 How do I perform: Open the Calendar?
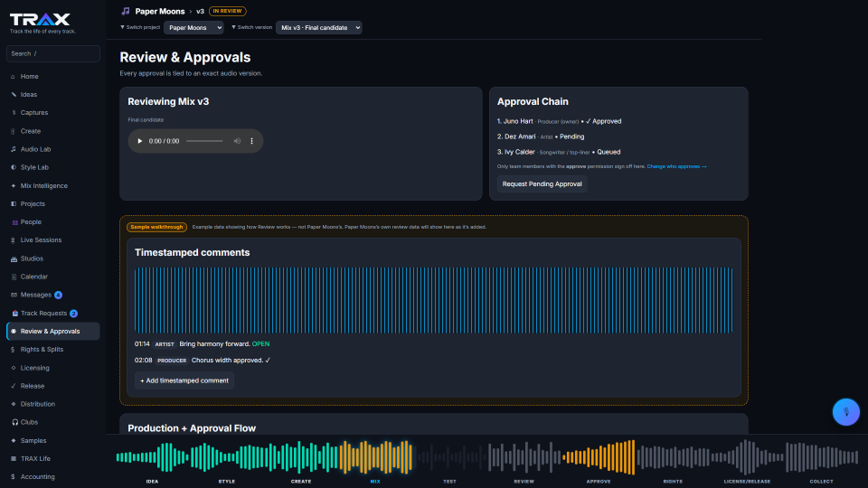coord(33,277)
